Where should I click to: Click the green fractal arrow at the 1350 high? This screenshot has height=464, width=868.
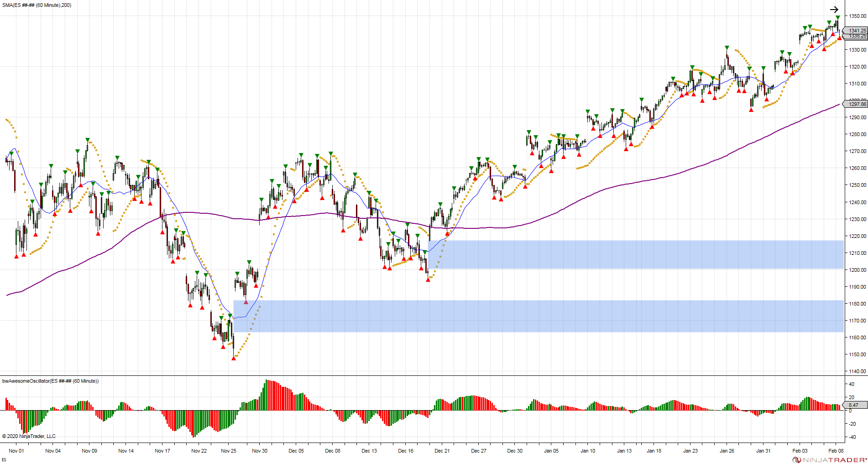point(838,17)
